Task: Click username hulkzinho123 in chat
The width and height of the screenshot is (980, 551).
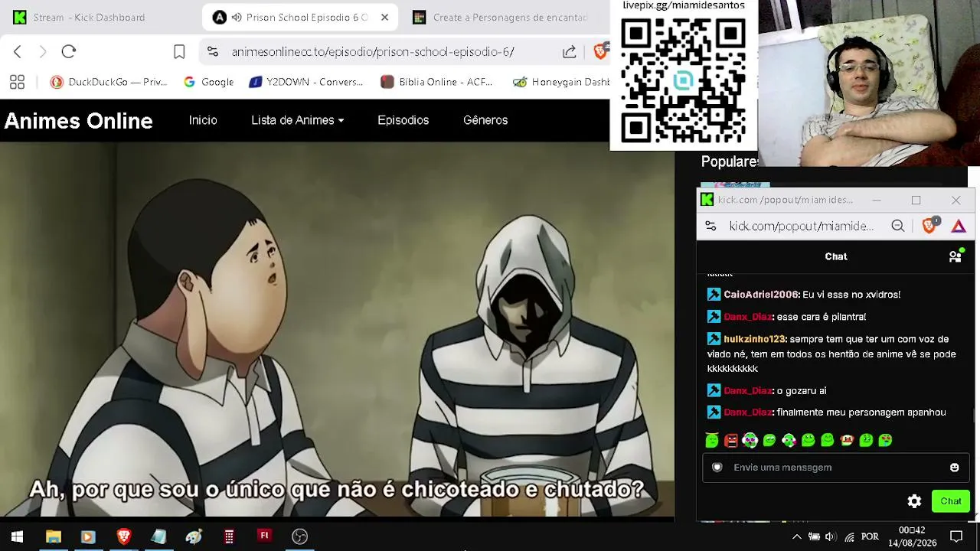Action: [755, 339]
